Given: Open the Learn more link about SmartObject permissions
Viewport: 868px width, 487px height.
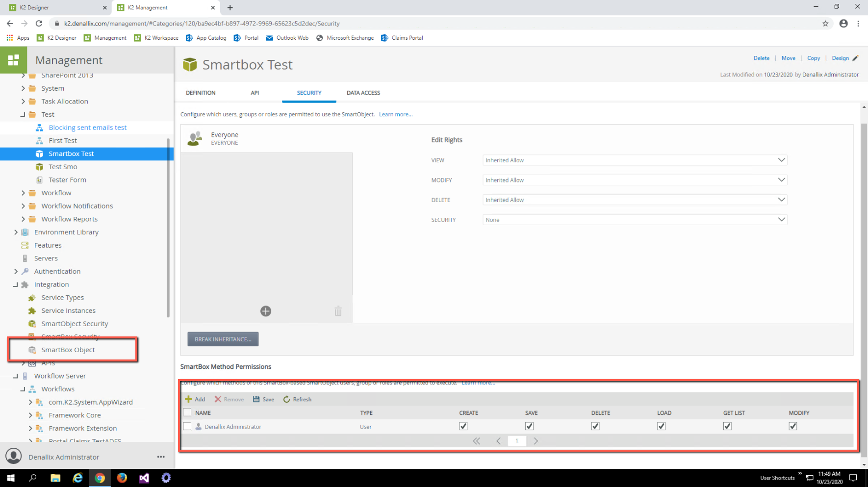Looking at the screenshot, I should click(396, 114).
